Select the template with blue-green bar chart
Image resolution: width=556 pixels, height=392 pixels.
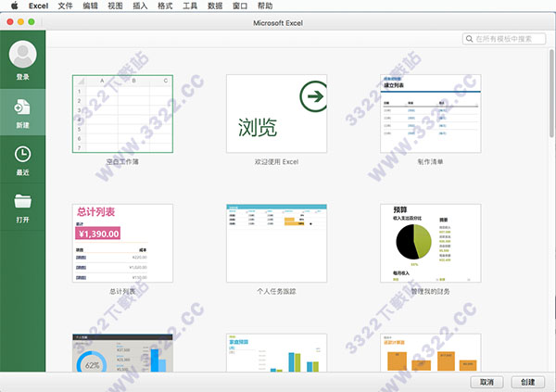276,353
